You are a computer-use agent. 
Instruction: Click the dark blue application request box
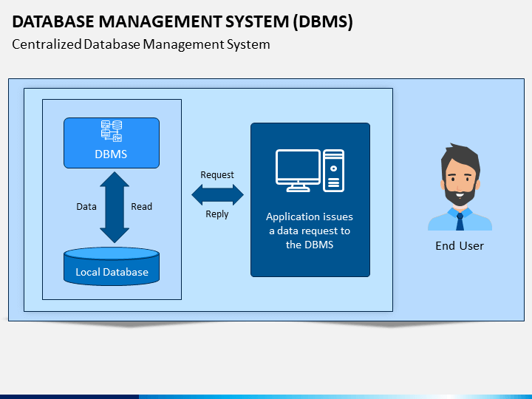click(310, 199)
